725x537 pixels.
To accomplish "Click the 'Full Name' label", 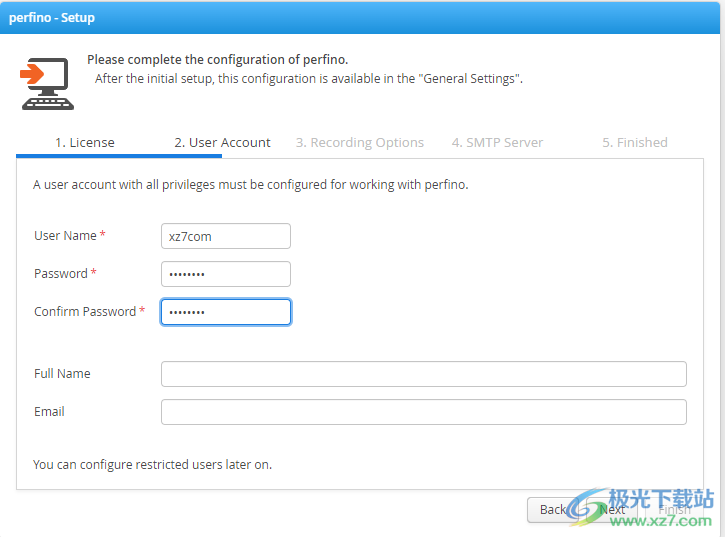I will [62, 373].
